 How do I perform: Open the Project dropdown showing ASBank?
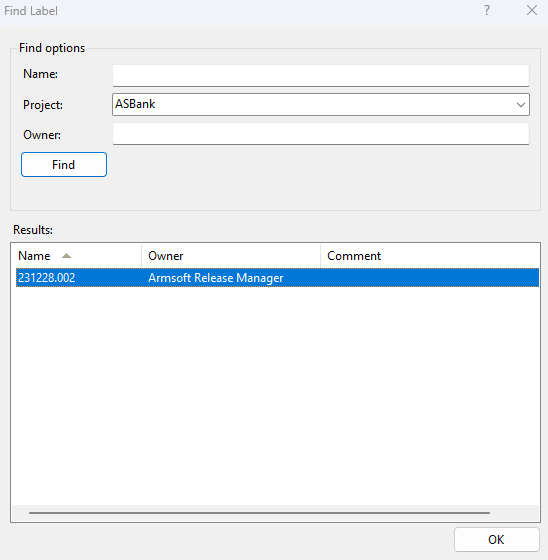(x=321, y=105)
